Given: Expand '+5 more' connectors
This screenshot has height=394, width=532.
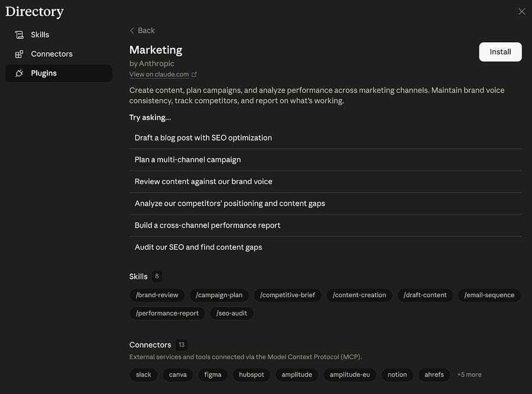Looking at the screenshot, I should pyautogui.click(x=469, y=375).
